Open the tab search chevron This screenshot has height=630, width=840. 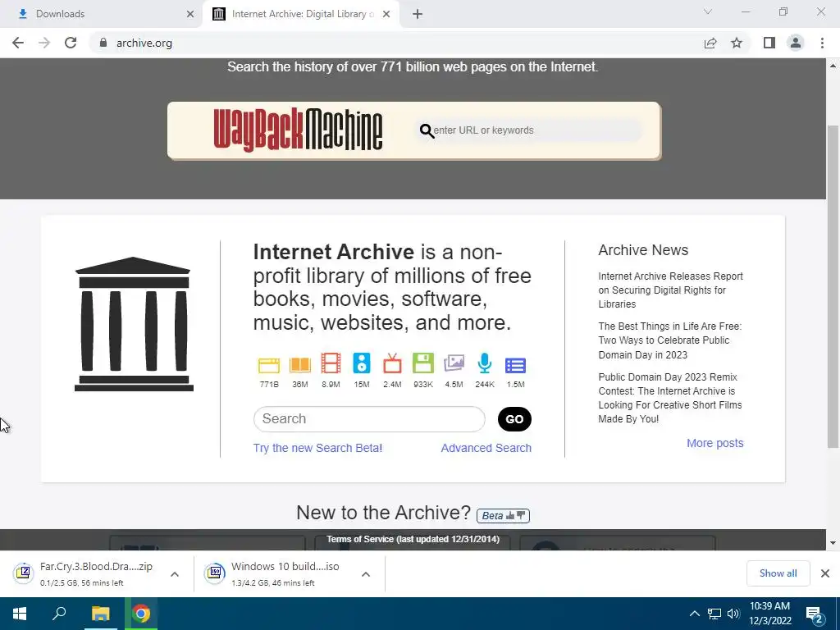pos(708,11)
